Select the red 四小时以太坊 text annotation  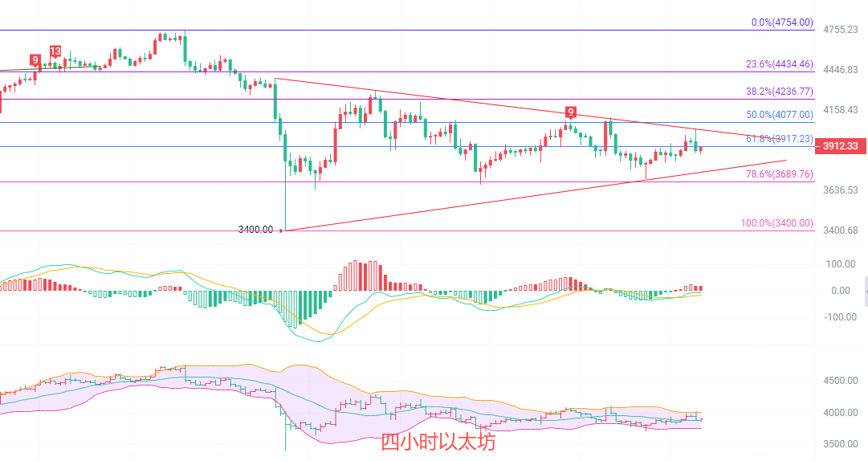coord(438,442)
